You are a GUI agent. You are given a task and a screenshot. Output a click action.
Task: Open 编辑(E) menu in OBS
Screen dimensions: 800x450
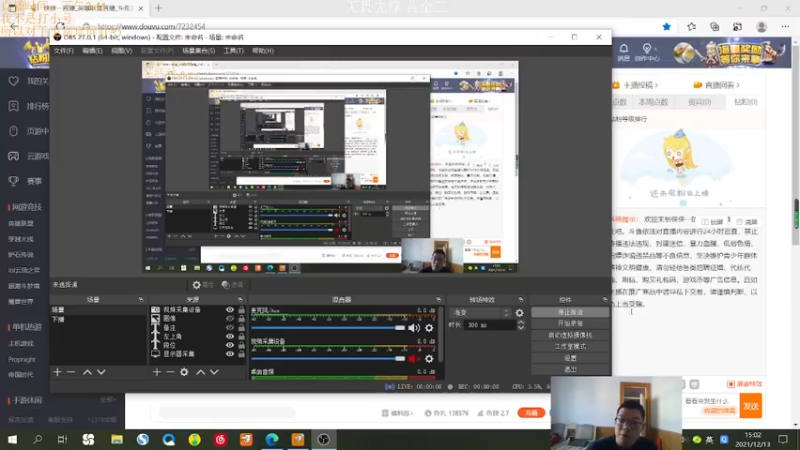[92, 51]
